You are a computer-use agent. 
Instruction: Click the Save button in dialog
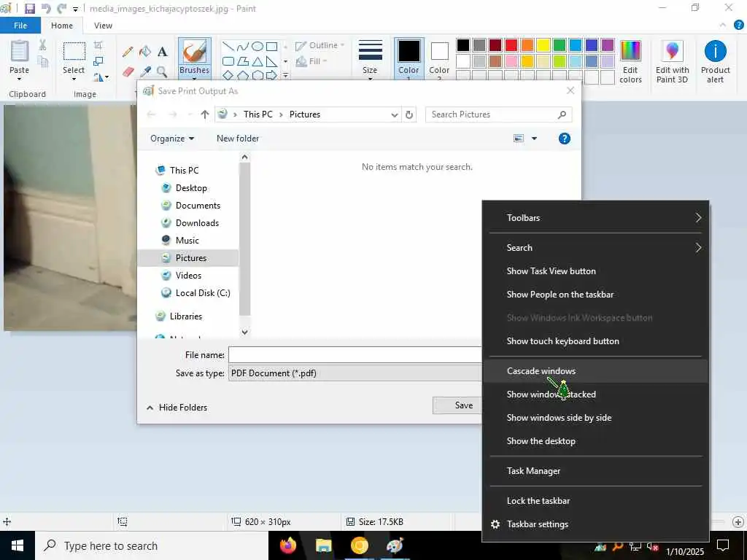(457, 405)
